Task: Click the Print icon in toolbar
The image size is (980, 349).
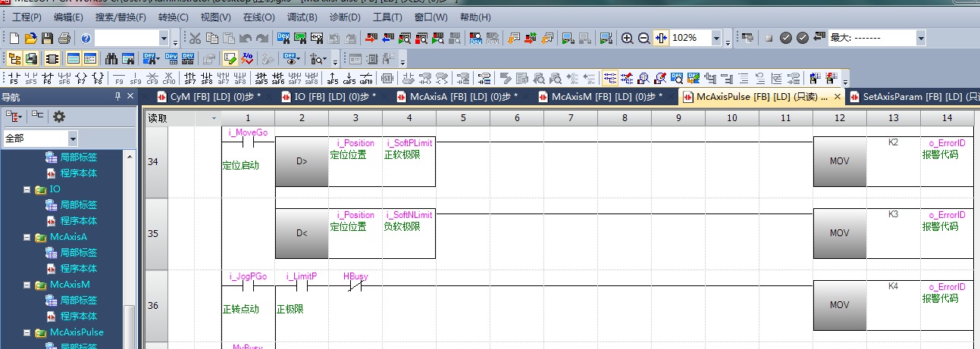Action: point(64,38)
